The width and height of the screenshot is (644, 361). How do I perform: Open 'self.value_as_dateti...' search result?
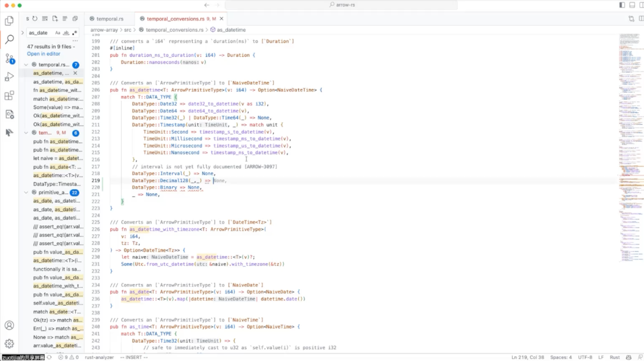[58, 303]
